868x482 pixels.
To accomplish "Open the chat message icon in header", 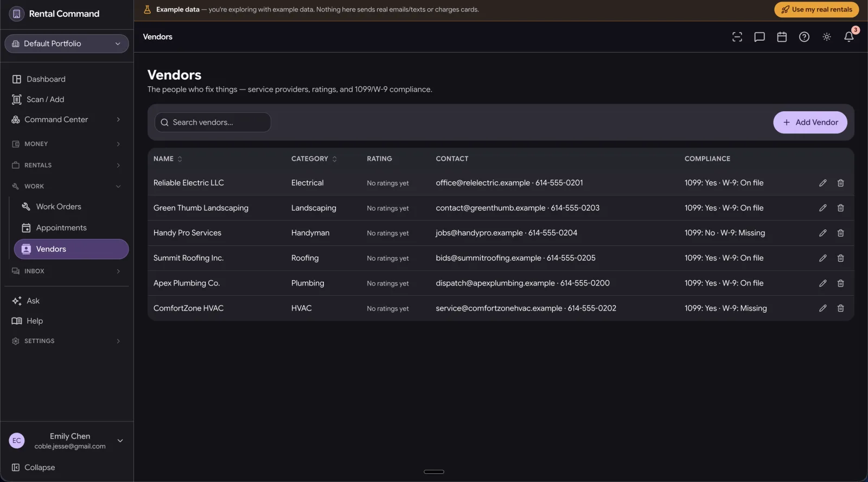I will pyautogui.click(x=759, y=37).
